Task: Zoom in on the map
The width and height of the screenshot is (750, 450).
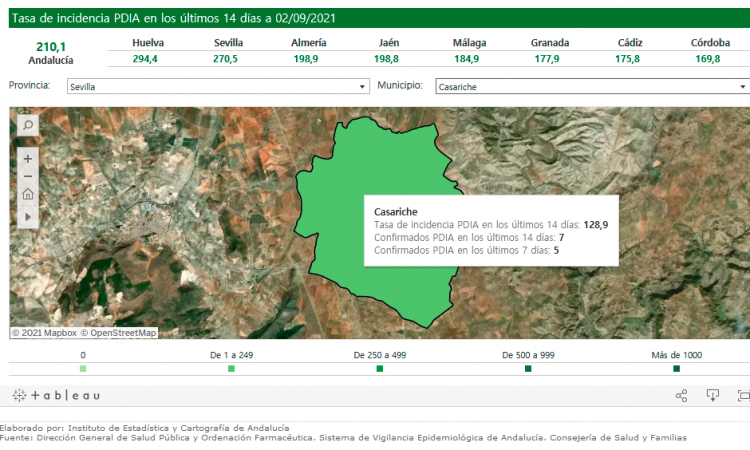Action: (27, 158)
